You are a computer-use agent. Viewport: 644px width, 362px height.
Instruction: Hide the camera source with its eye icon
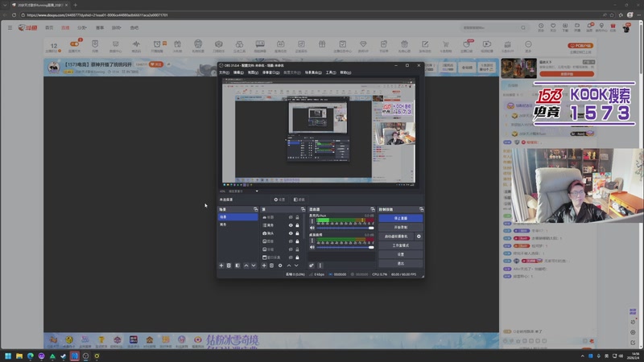pos(291,233)
